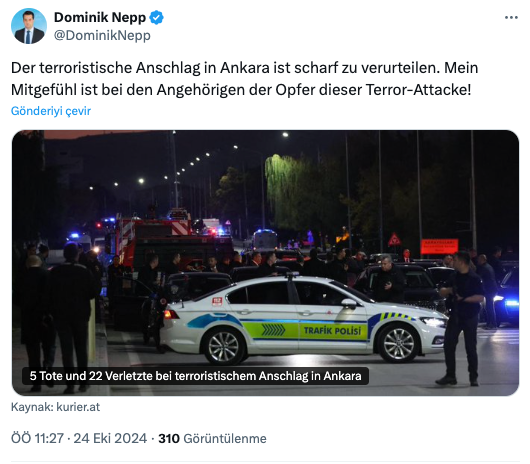Click the headline caption on image
This screenshot has height=464, width=530.
(195, 376)
